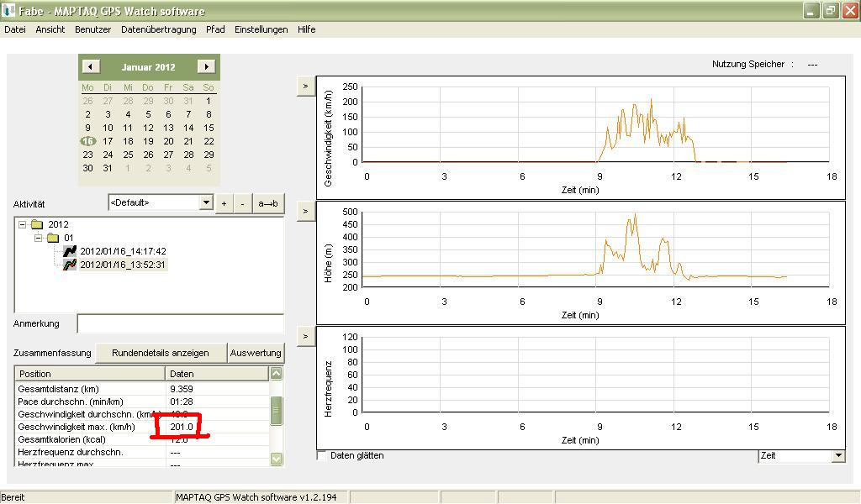This screenshot has height=504, width=861.
Task: Go to next month in calendar
Action: point(206,66)
